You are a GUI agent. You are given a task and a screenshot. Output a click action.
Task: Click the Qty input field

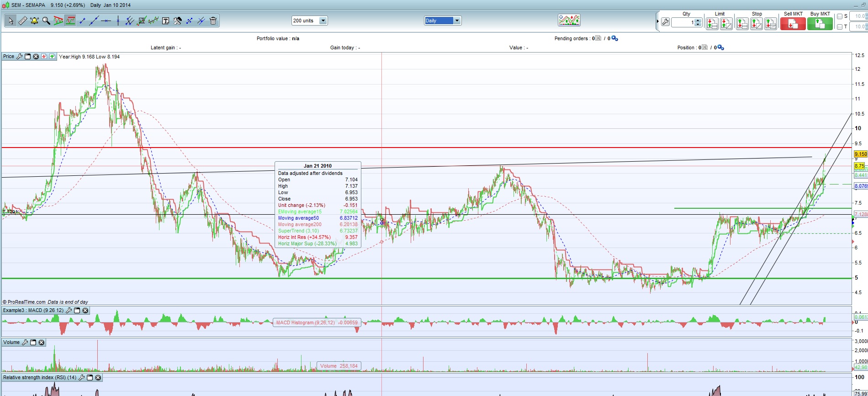coord(683,22)
